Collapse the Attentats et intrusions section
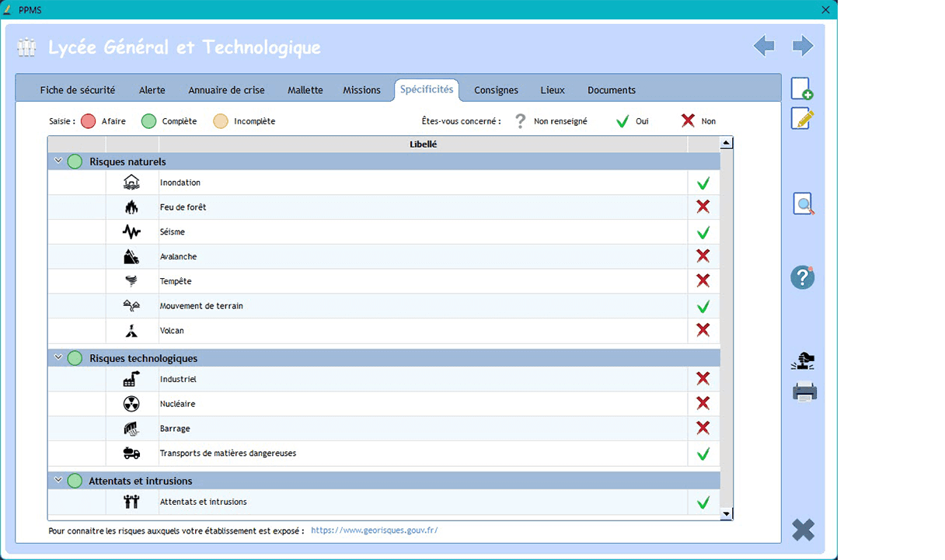This screenshot has height=560, width=945. [58, 480]
